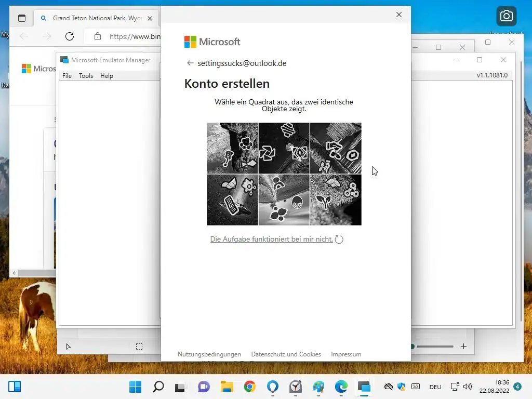Click the OneDrive tray icon
532x399 pixels.
pyautogui.click(x=389, y=387)
